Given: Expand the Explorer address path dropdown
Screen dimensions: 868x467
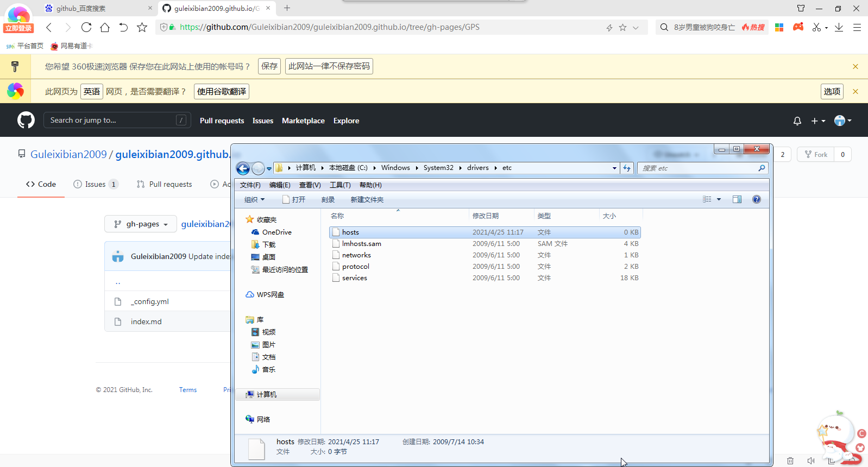Looking at the screenshot, I should pyautogui.click(x=614, y=168).
